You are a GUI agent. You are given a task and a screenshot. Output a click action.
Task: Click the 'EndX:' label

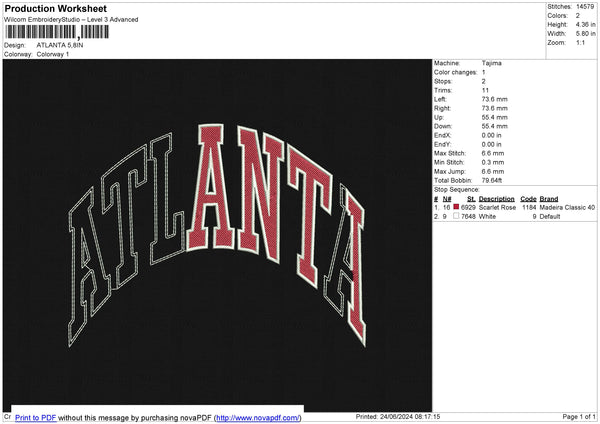442,135
